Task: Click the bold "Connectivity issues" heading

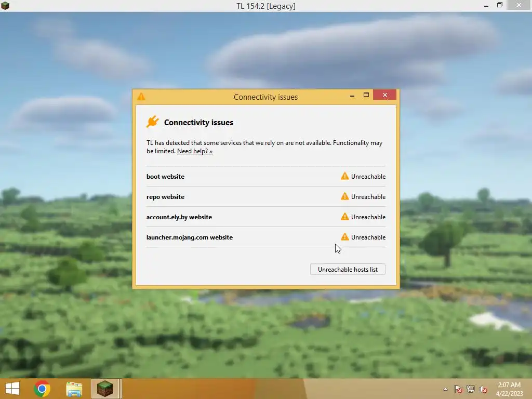Action: 198,123
